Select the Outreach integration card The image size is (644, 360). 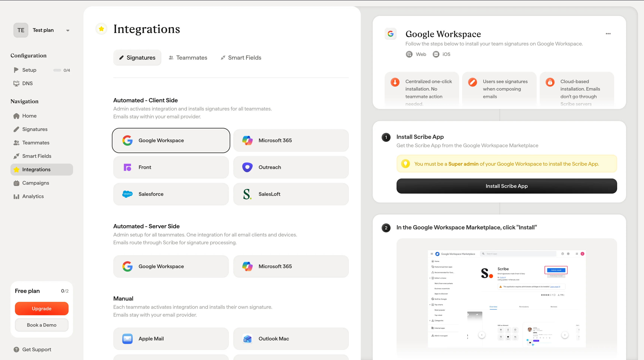(x=291, y=167)
